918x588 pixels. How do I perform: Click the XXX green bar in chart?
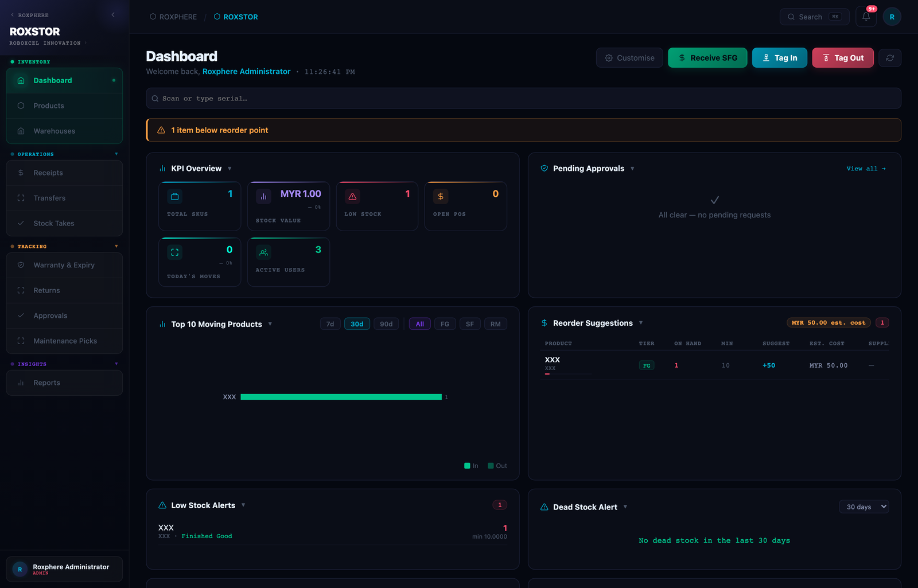click(x=341, y=397)
